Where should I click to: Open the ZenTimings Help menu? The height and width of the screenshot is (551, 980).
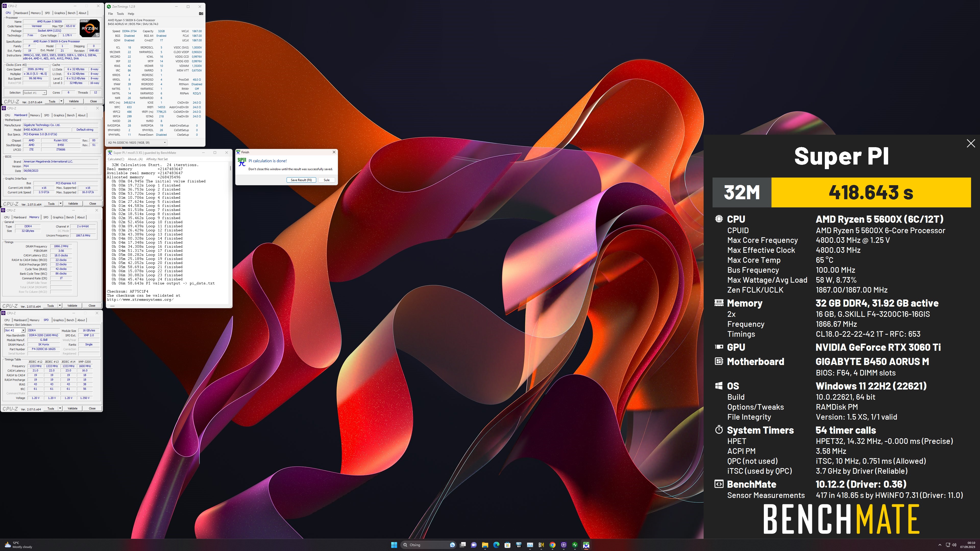(x=131, y=14)
